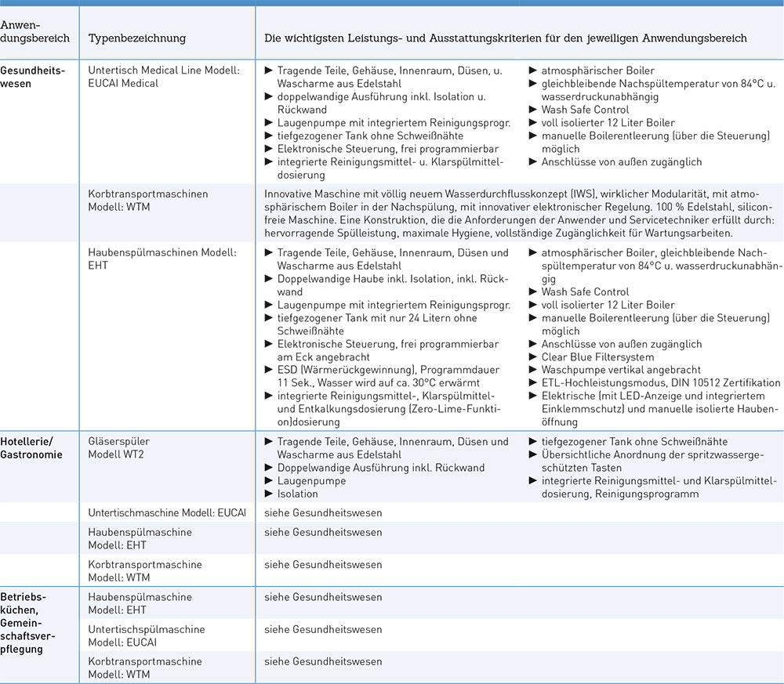Select "Korbtransportmaschine Modell: WTM" in Betriebsküchen section
Viewport: 784px width, 684px height.
145,668
